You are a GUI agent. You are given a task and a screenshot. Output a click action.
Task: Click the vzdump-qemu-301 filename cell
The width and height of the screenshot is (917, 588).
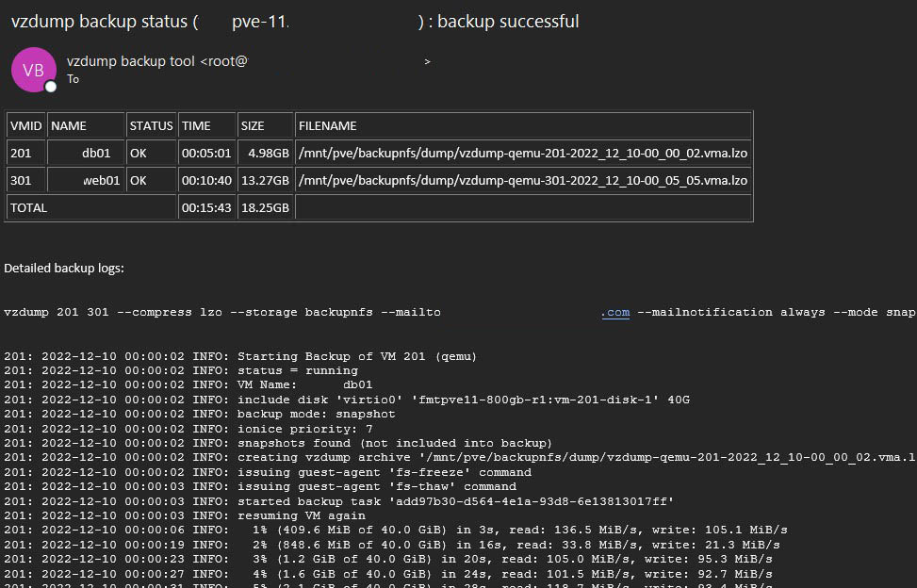click(522, 180)
